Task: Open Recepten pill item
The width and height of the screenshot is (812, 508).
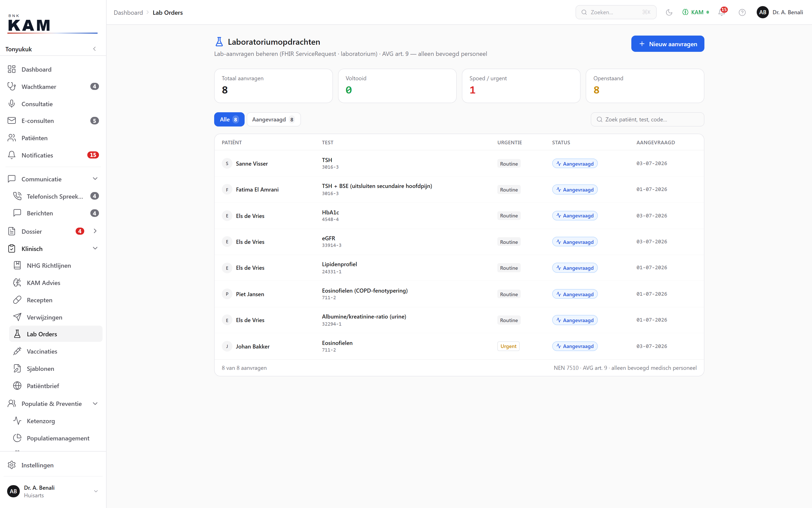Action: (x=56, y=300)
